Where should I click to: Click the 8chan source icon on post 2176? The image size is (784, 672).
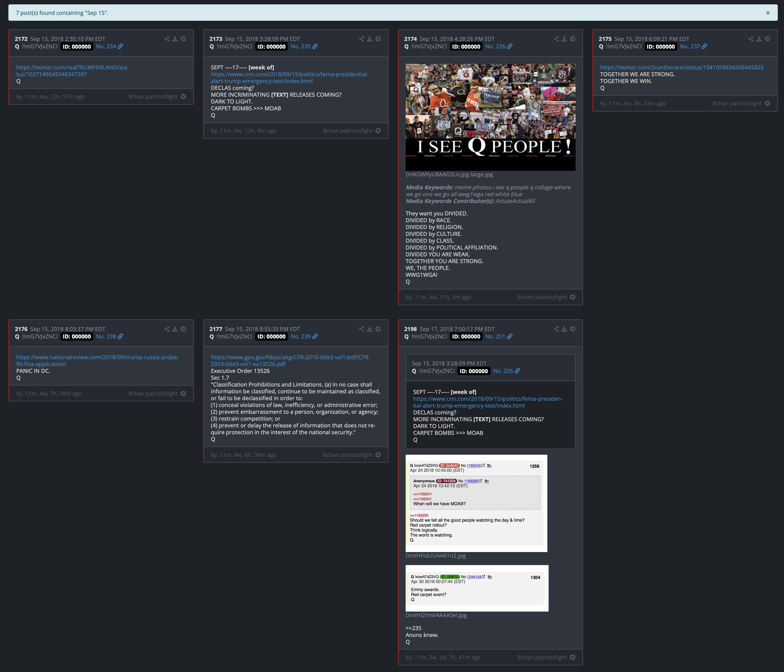pyautogui.click(x=183, y=393)
